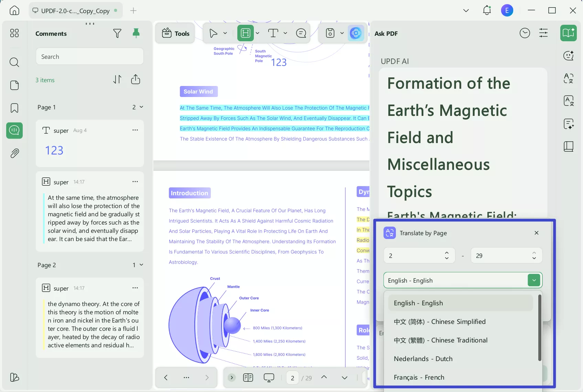Open more options for 'the dynamo theory' comment

click(135, 288)
